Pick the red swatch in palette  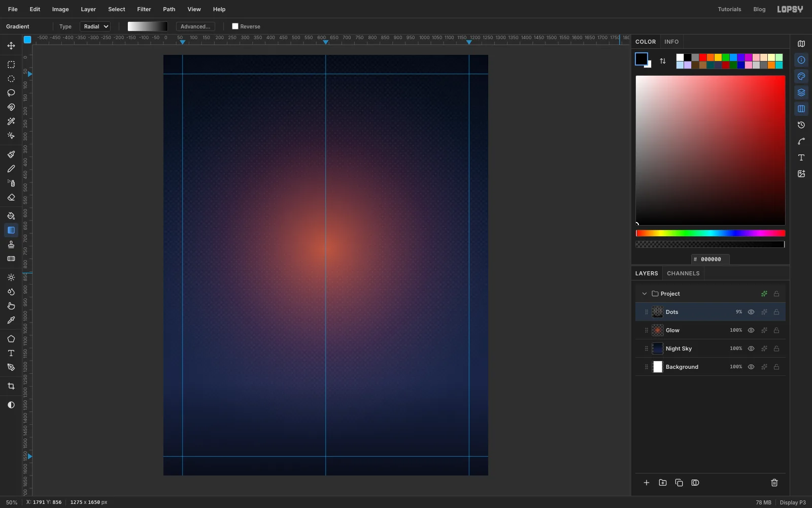[x=703, y=57]
